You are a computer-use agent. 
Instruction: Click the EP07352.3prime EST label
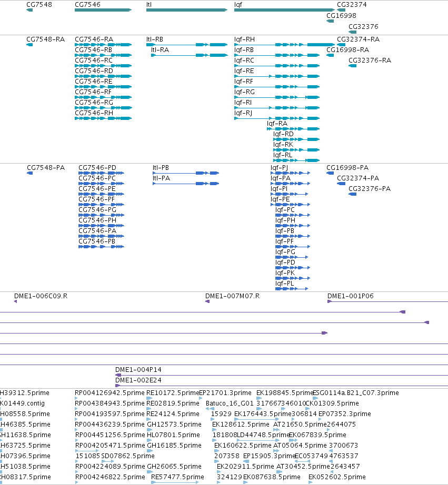coord(345,414)
